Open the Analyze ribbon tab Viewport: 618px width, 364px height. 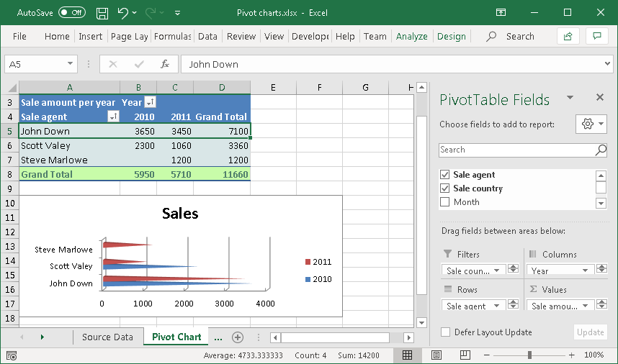click(x=411, y=36)
